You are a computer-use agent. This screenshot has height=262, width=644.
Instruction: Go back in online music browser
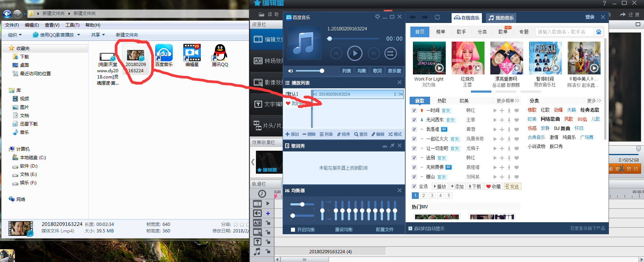pos(413,17)
